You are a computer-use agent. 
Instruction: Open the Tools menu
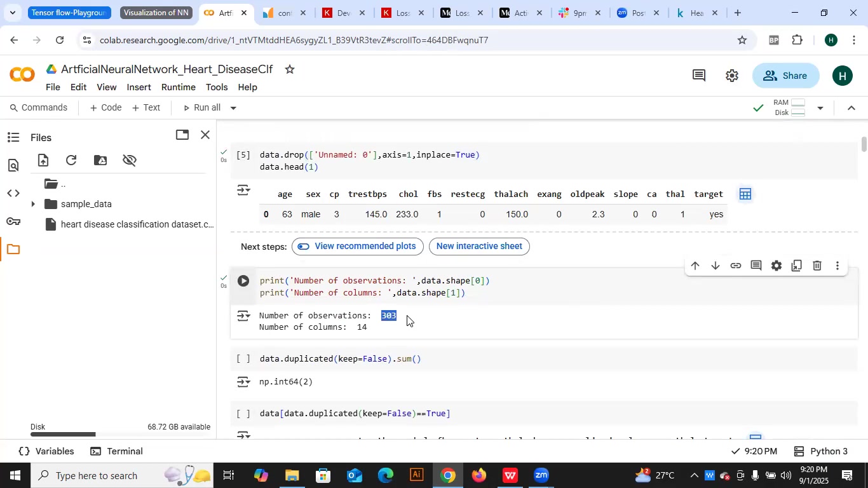click(x=217, y=87)
